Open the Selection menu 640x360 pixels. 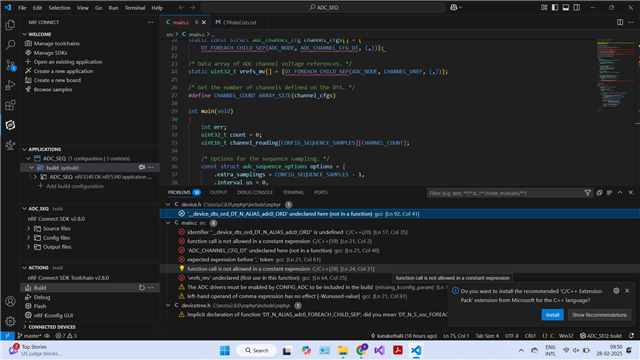(60, 8)
